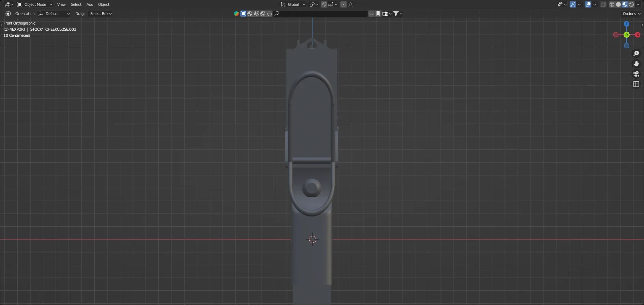Click the Z axis on navigation gizmo
This screenshot has height=305, width=644.
tap(627, 24)
